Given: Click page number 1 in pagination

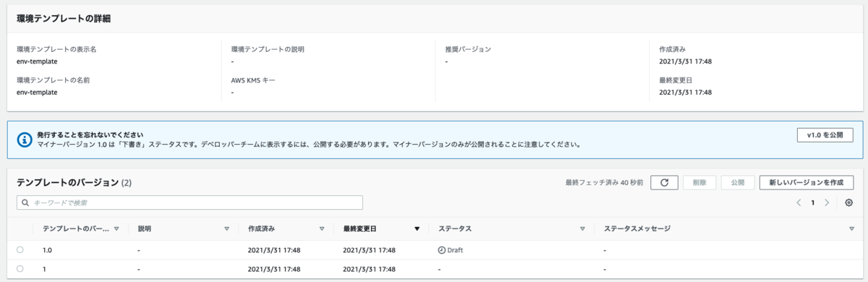Looking at the screenshot, I should click(x=813, y=202).
